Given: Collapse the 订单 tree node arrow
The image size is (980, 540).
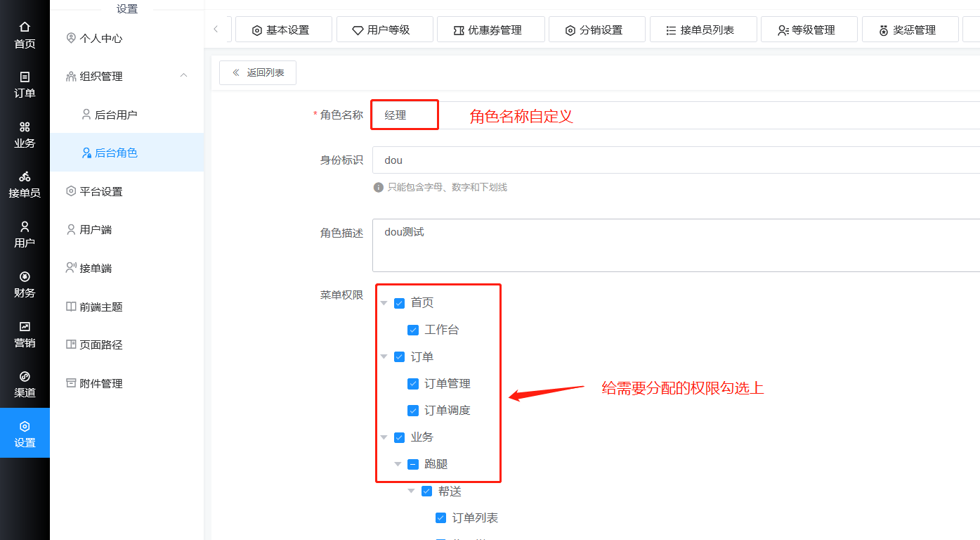Looking at the screenshot, I should coord(384,357).
